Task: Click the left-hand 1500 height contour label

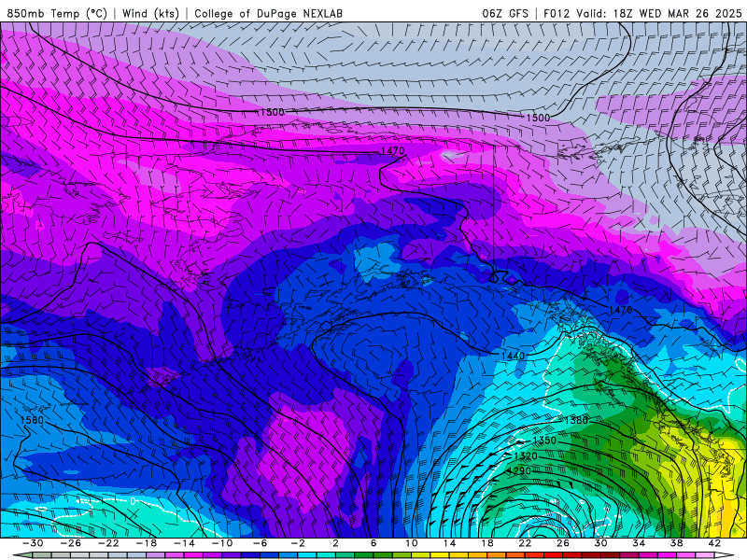Action: pos(272,112)
